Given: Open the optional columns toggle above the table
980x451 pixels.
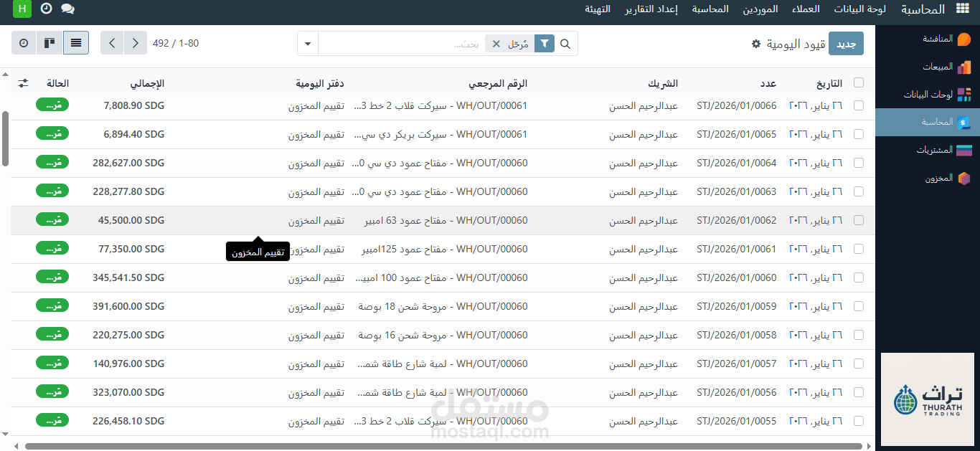Looking at the screenshot, I should point(23,82).
